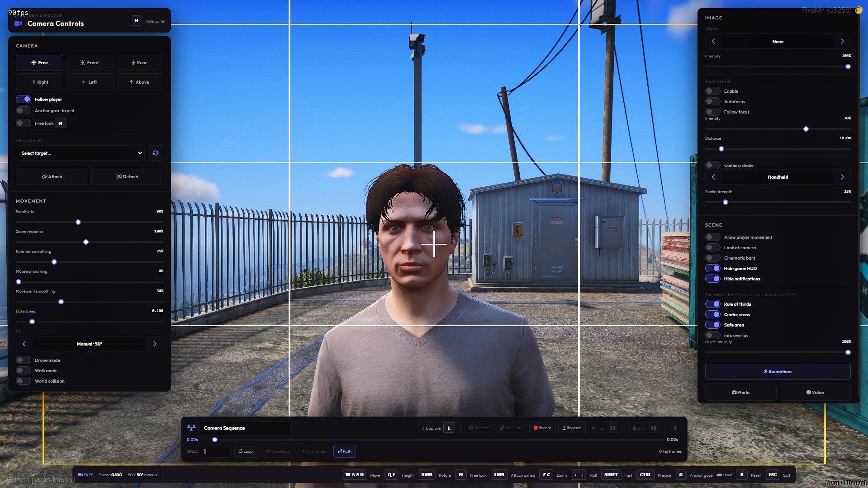Click the Sensitivity slider handle
Image resolution: width=868 pixels, height=488 pixels.
coord(78,222)
